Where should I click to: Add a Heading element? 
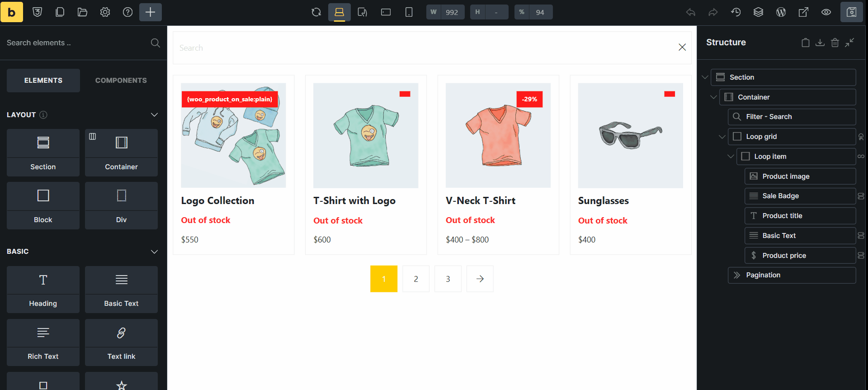point(43,290)
